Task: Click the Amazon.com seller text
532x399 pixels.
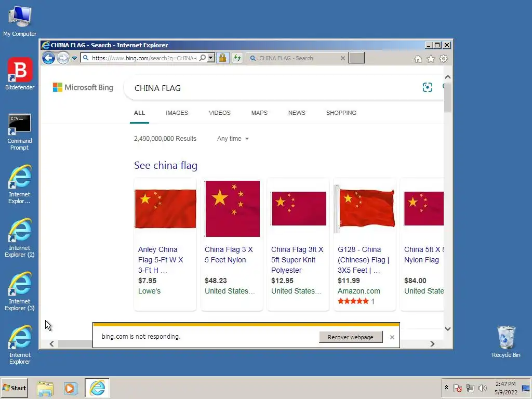Action: point(358,291)
